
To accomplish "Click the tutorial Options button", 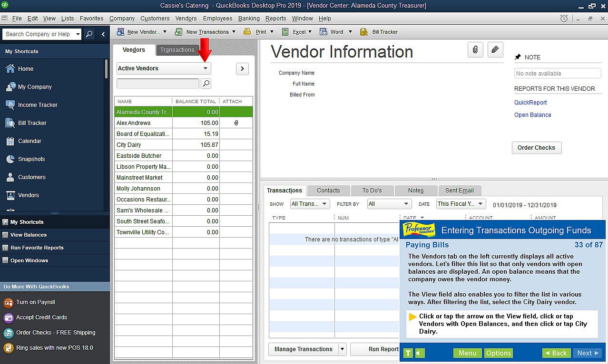I will 499,353.
